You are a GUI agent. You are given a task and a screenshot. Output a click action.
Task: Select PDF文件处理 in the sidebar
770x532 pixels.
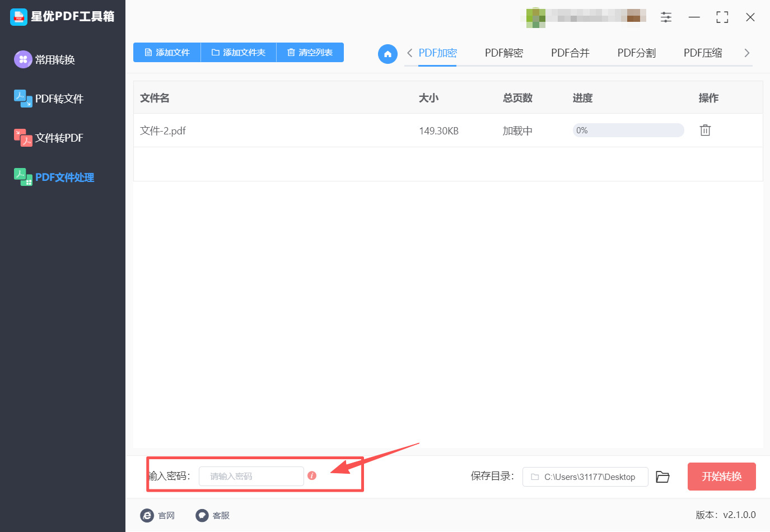pyautogui.click(x=64, y=178)
